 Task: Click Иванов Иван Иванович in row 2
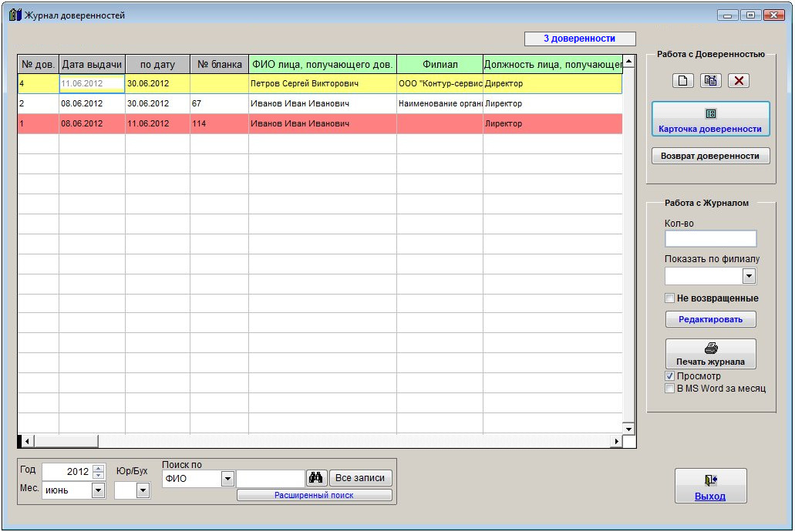pos(322,103)
